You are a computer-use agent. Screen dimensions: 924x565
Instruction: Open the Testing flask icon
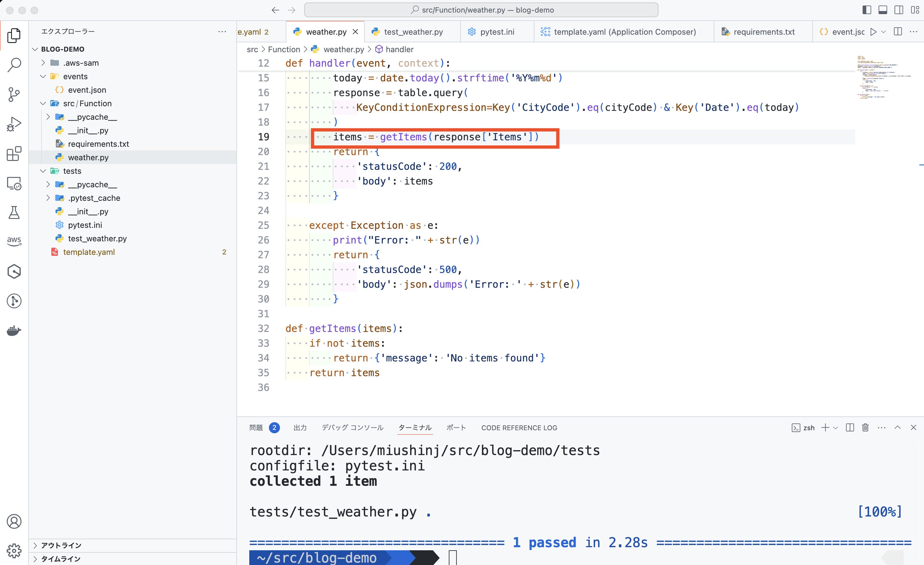coord(14,212)
